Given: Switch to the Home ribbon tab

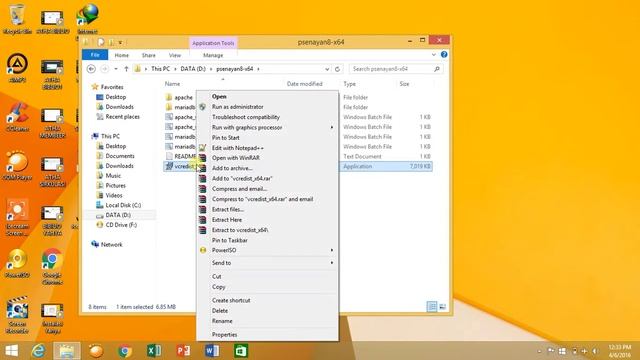Looking at the screenshot, I should click(x=122, y=55).
